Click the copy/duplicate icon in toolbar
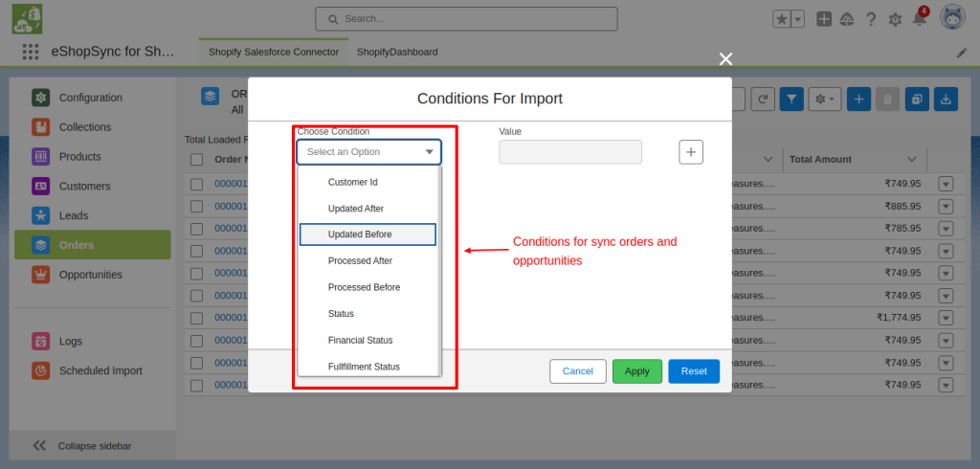Image resolution: width=980 pixels, height=469 pixels. 917,99
